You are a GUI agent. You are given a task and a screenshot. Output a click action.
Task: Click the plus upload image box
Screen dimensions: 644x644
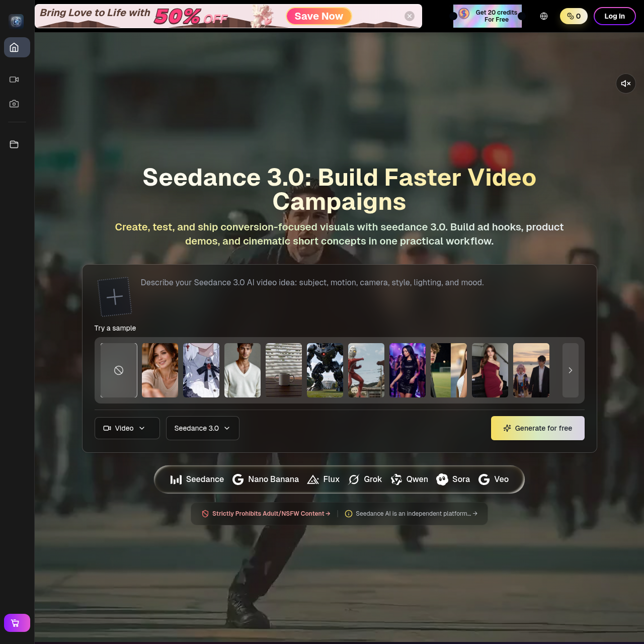[x=115, y=297]
